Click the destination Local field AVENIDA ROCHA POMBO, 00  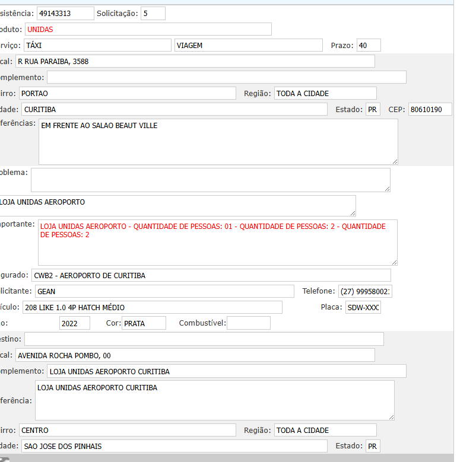pos(195,355)
